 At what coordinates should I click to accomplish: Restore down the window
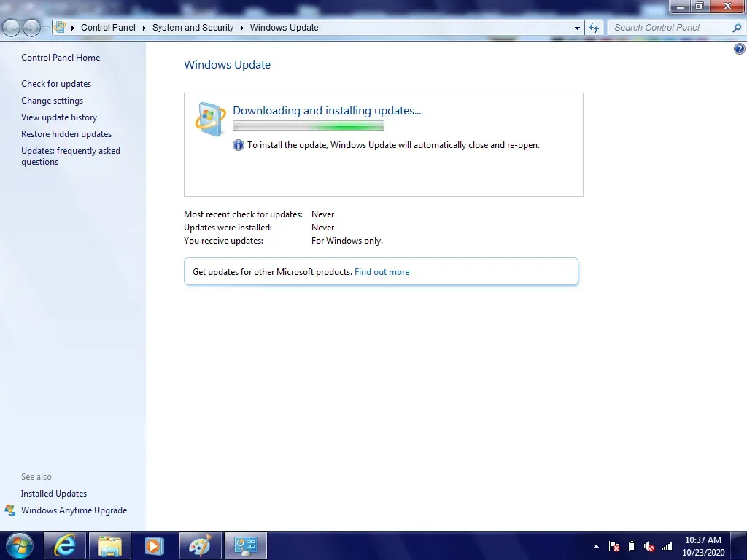click(700, 6)
